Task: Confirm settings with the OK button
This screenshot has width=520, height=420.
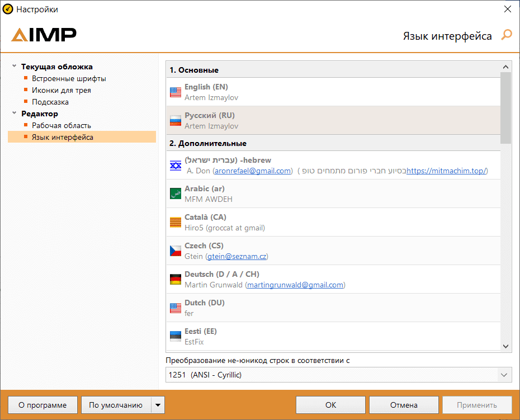Action: pyautogui.click(x=330, y=405)
